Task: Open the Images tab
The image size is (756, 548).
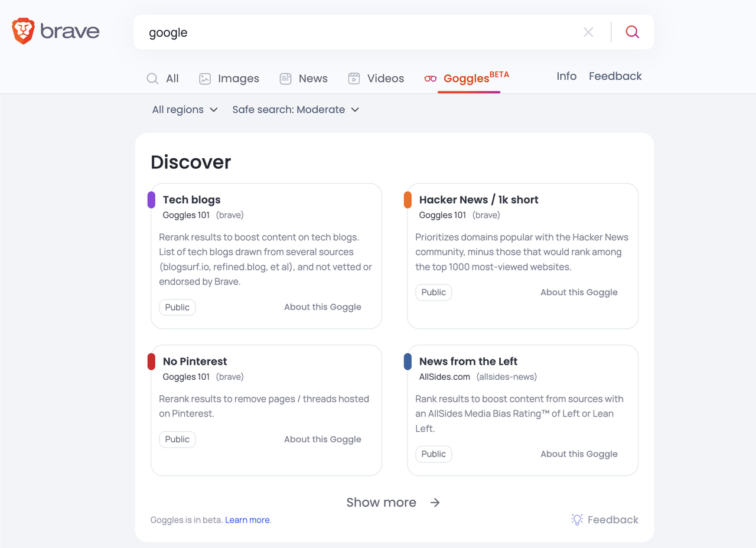Action: point(229,79)
